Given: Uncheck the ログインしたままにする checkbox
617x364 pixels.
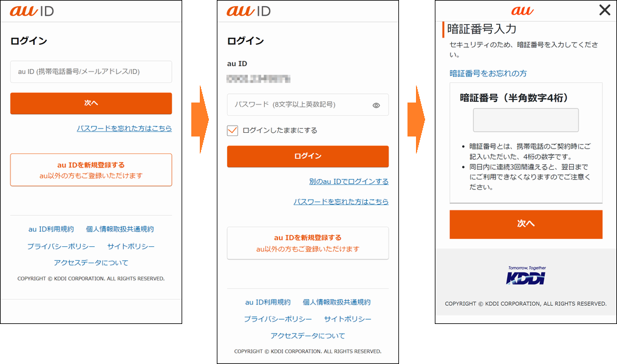Looking at the screenshot, I should tap(233, 130).
